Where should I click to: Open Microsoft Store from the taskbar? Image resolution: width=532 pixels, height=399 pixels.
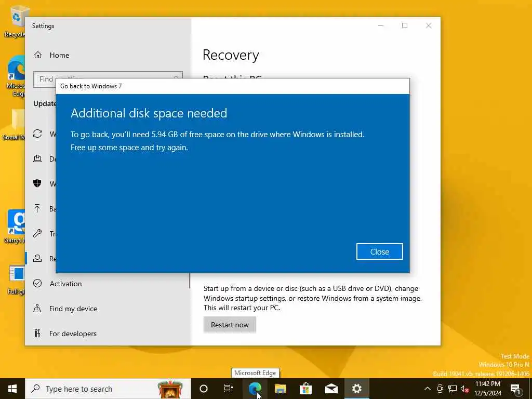coord(305,389)
